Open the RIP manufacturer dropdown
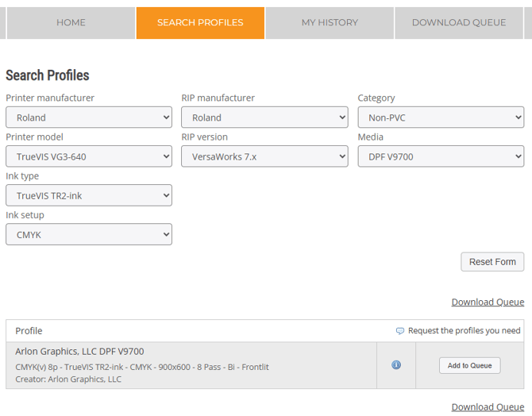 (264, 117)
